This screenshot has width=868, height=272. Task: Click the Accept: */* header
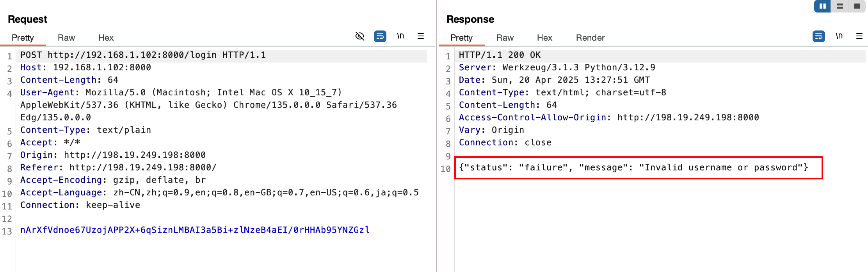coord(50,143)
